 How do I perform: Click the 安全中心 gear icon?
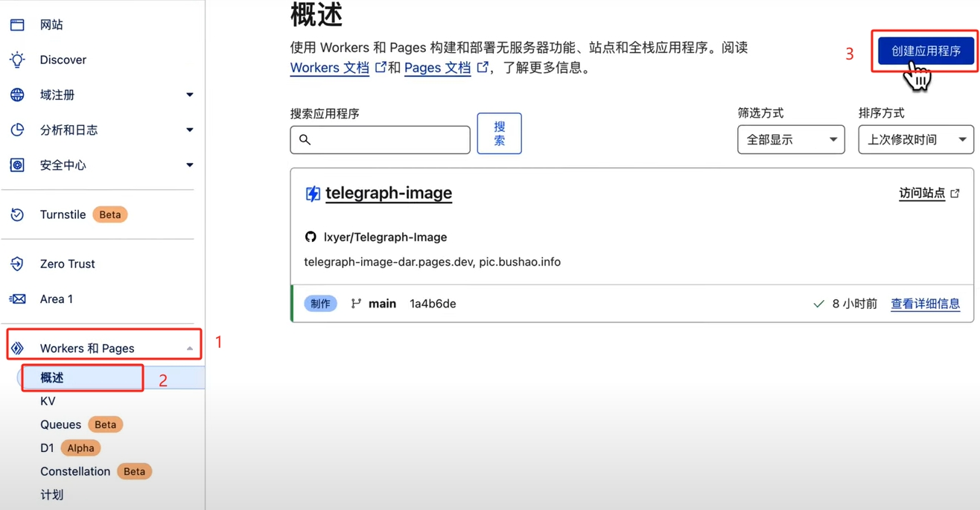coord(17,165)
